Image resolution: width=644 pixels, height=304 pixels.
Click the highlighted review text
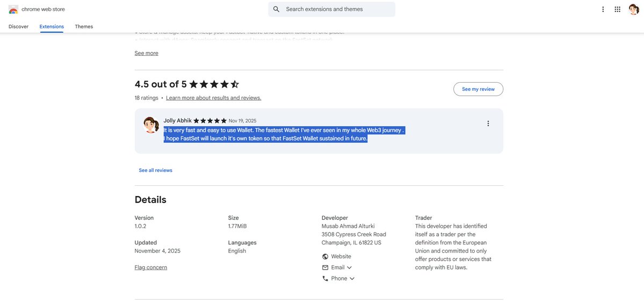[284, 134]
